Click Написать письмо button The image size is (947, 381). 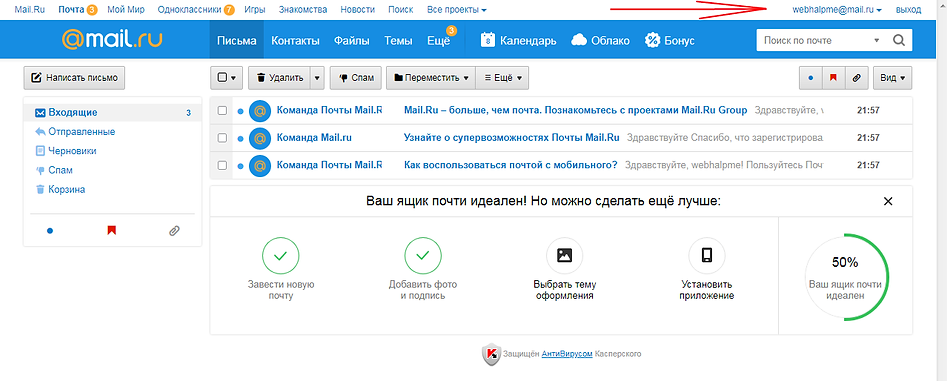tap(74, 78)
